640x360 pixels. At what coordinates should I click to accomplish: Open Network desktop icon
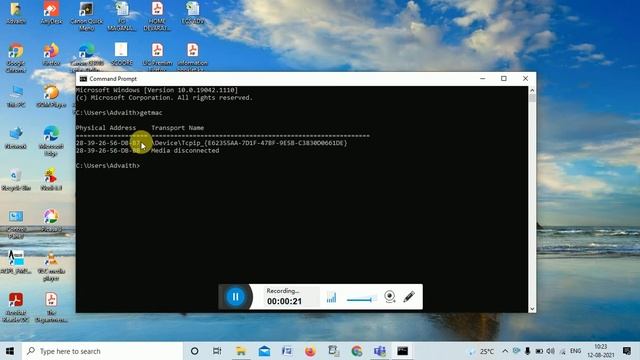(16, 138)
